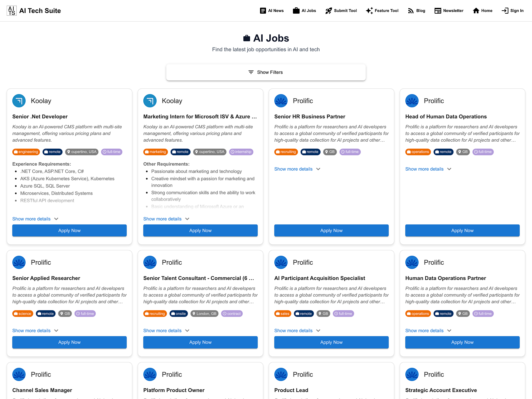This screenshot has width=532, height=399.
Task: Click the Prolific logo on Channel Sales Manager card
Action: (19, 374)
